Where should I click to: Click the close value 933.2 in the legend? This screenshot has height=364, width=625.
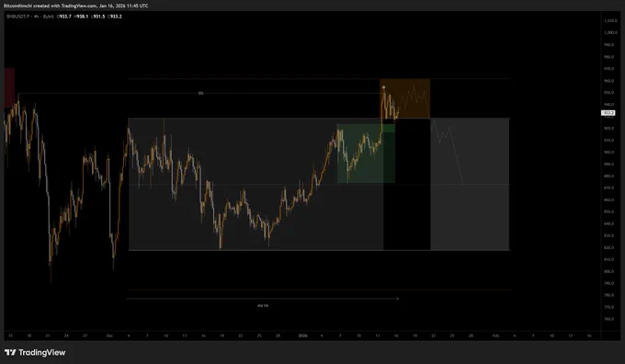(x=115, y=17)
